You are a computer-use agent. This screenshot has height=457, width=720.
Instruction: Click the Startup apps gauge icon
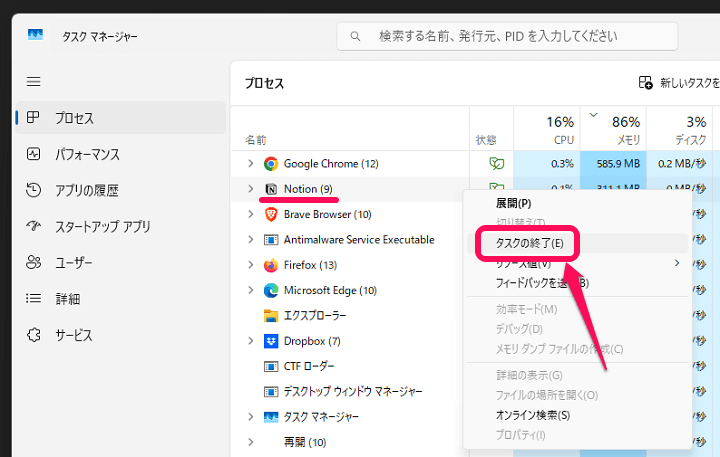[33, 226]
